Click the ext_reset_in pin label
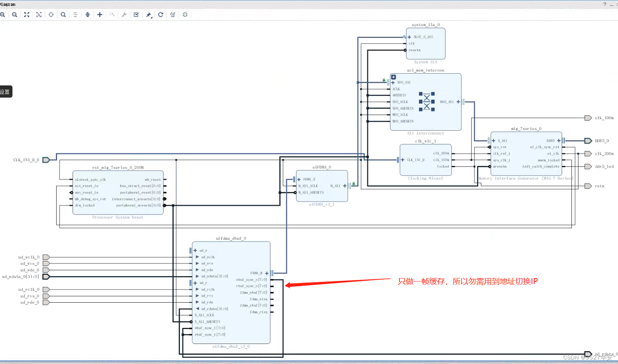This screenshot has width=618, height=364. click(x=86, y=186)
